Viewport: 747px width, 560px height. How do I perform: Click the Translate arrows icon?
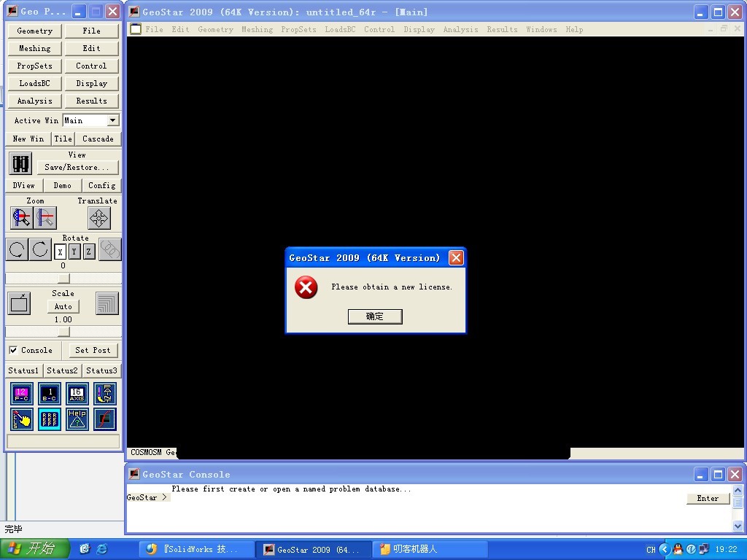99,218
